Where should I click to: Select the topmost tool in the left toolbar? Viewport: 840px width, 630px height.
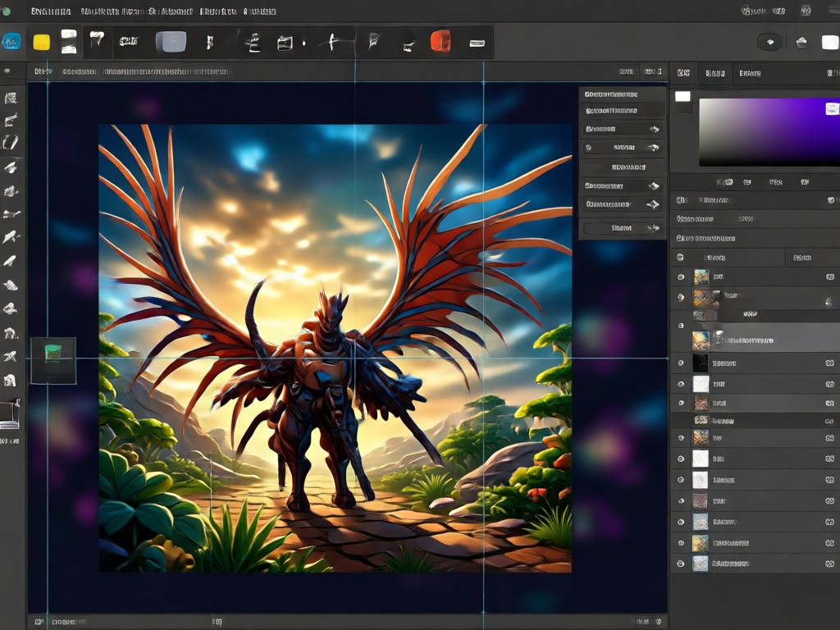click(x=11, y=98)
